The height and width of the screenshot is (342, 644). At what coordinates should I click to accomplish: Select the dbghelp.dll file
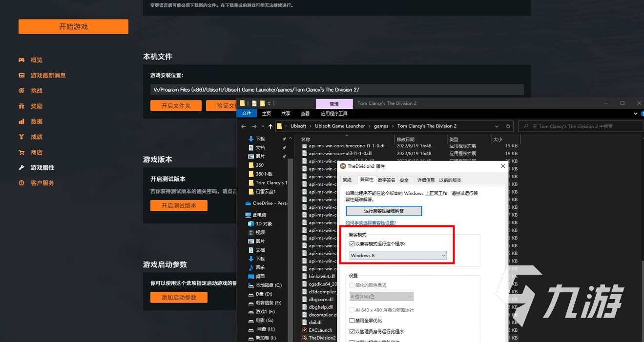321,307
